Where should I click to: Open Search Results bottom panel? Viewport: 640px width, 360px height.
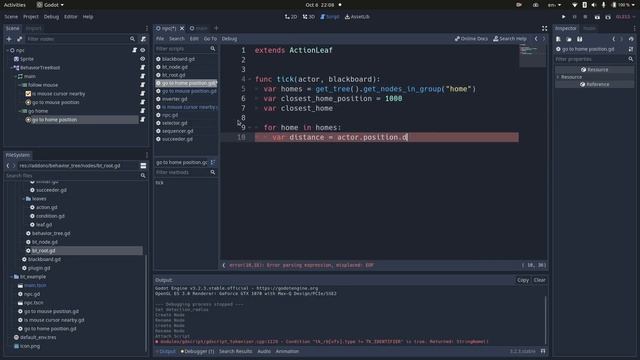236,351
